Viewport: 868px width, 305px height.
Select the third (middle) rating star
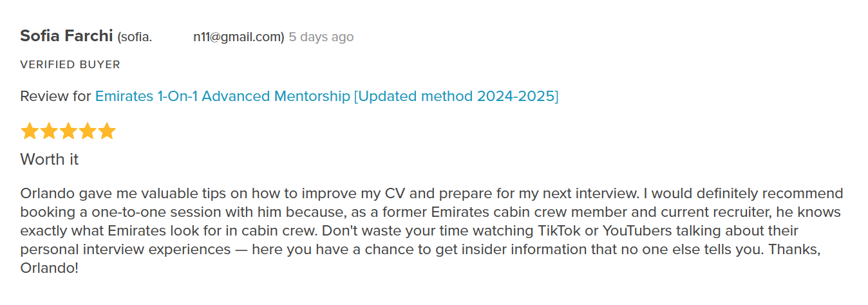click(68, 131)
